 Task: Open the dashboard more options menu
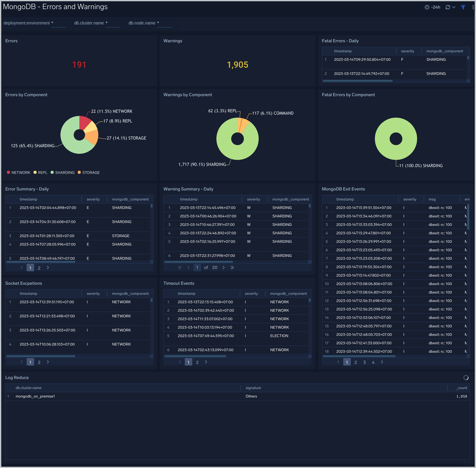pyautogui.click(x=473, y=7)
